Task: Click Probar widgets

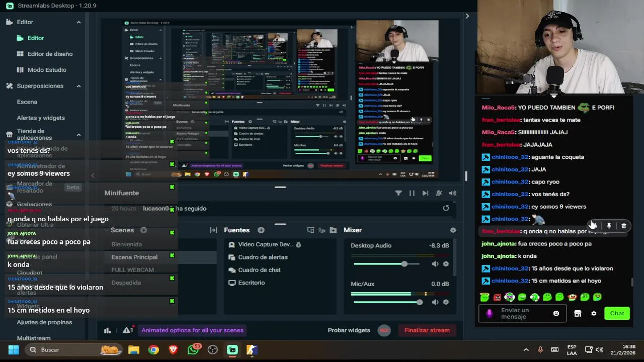Action: [x=349, y=330]
